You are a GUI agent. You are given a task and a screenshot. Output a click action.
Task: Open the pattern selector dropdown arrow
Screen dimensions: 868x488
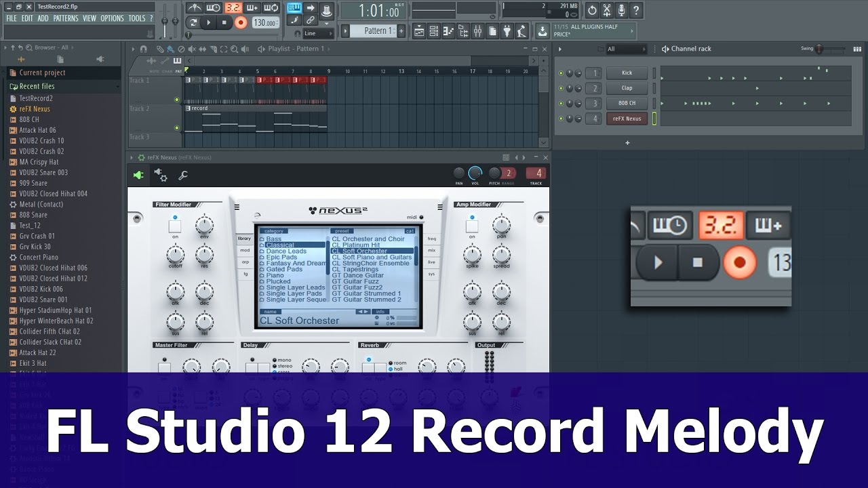(345, 30)
